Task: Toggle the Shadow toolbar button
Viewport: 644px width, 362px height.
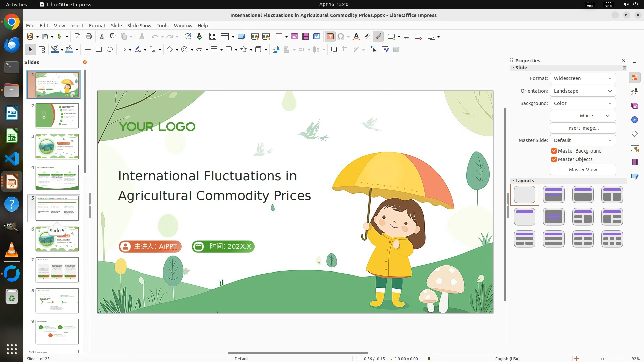Action: pos(334,50)
